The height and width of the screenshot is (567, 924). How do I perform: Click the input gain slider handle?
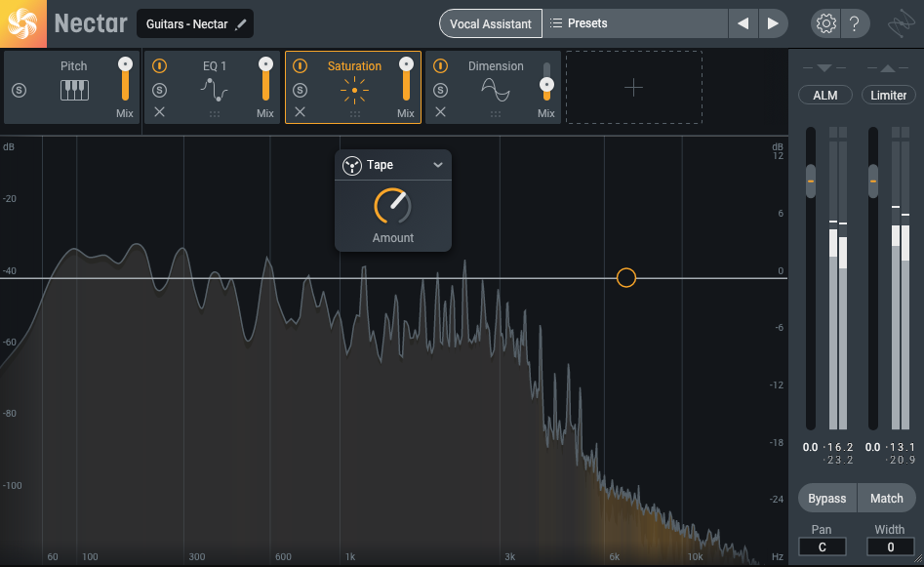(811, 181)
